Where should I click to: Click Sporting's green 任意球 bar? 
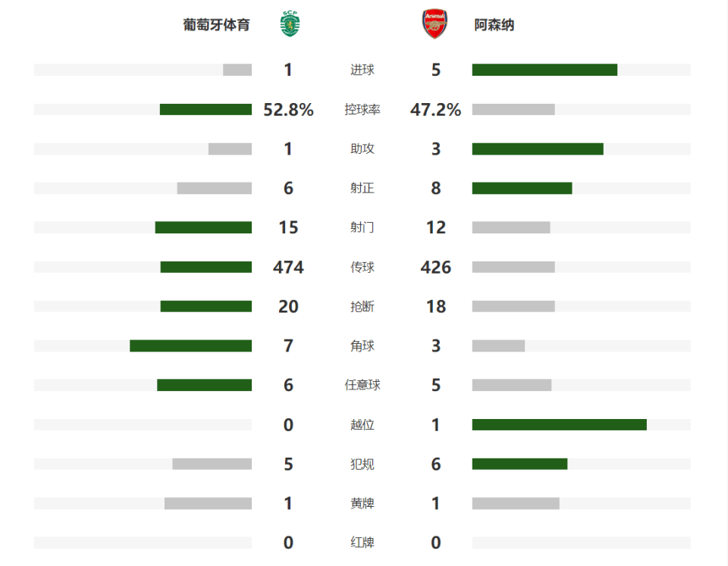tap(204, 385)
